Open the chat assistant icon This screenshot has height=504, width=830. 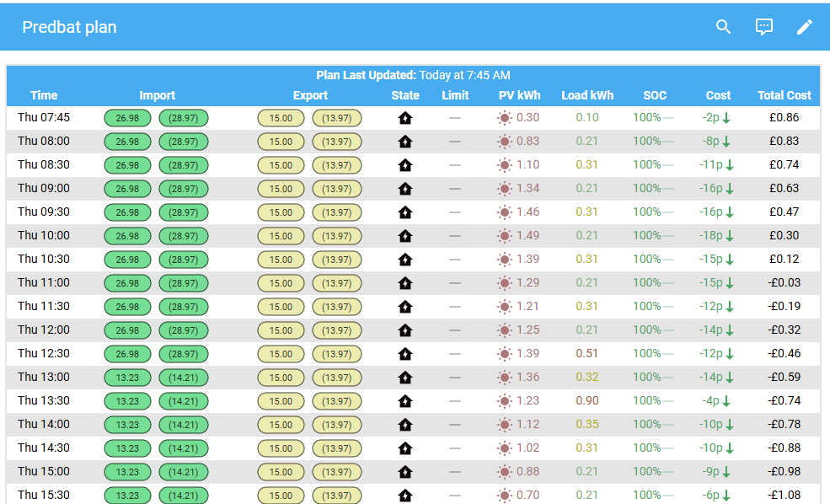[x=763, y=27]
